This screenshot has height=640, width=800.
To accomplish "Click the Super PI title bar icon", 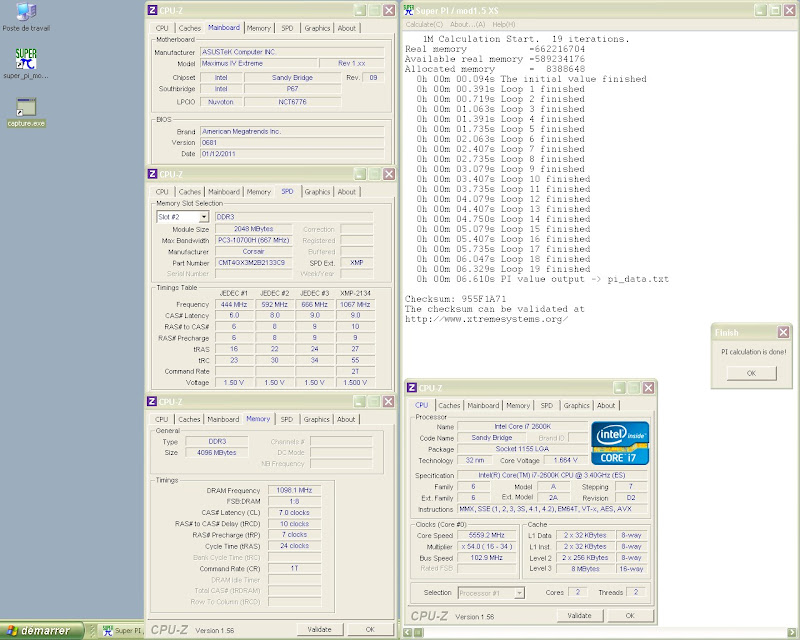I will click(x=409, y=9).
